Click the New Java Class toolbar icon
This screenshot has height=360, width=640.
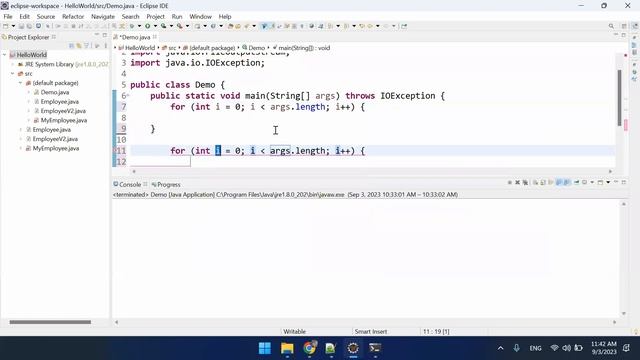(213, 26)
